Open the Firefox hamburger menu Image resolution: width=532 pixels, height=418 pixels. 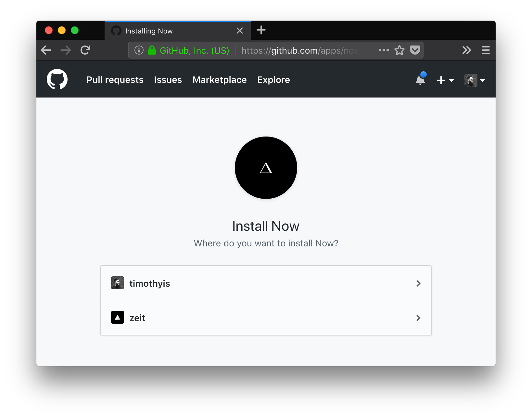point(486,50)
